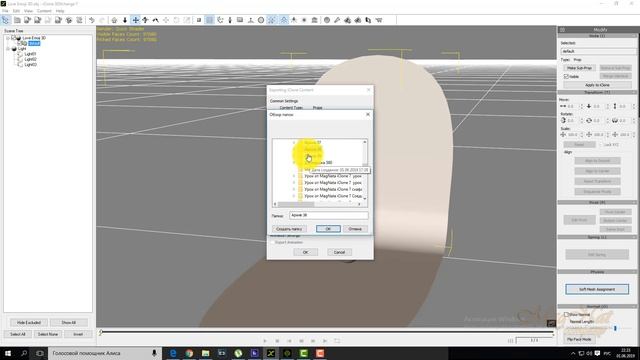This screenshot has width=640, height=360.
Task: Click the wrench toolbar icon
Action: 337,20
